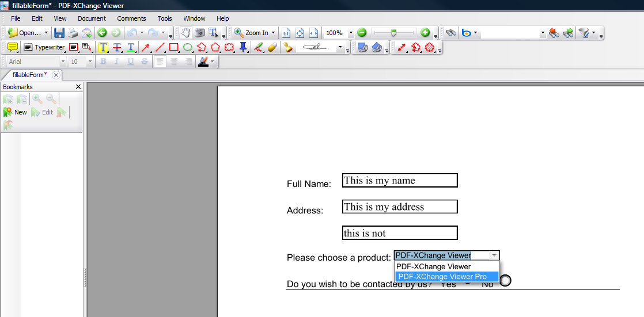Select the Sticky Note comment tool

[x=13, y=47]
